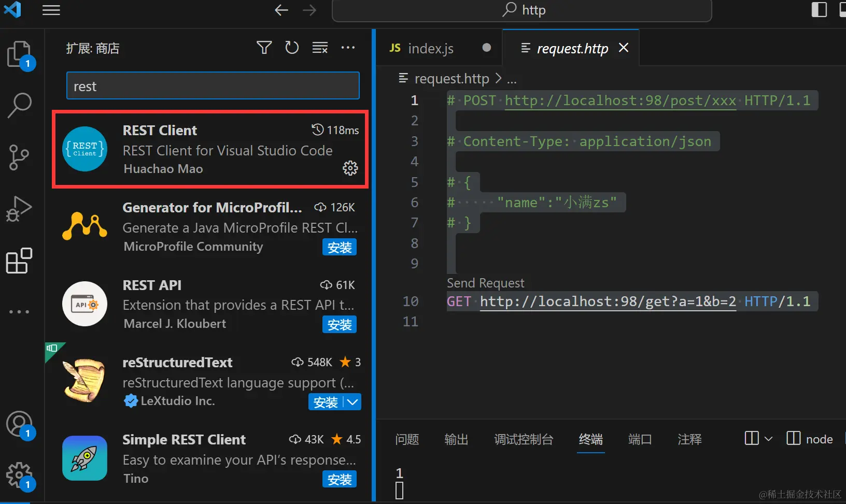Click the LeXtudio Inc. publisher name
This screenshot has width=846, height=504.
pos(178,401)
